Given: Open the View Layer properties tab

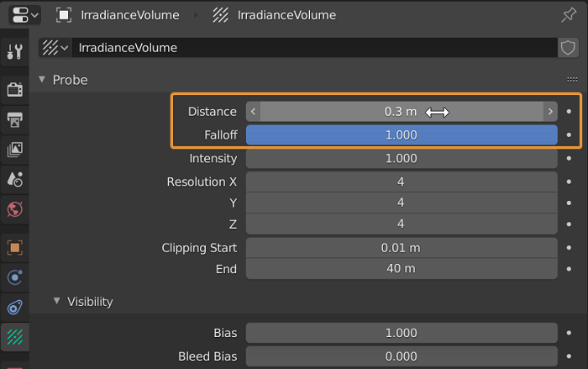Looking at the screenshot, I should point(14,149).
